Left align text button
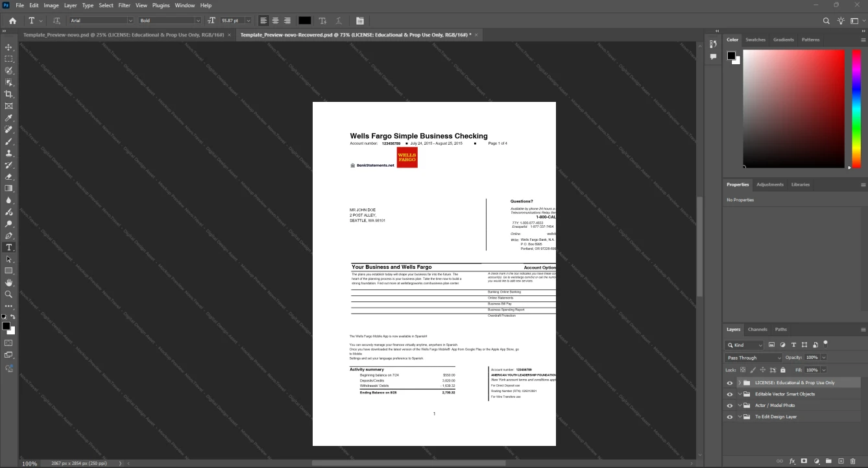868x468 pixels. [x=263, y=21]
